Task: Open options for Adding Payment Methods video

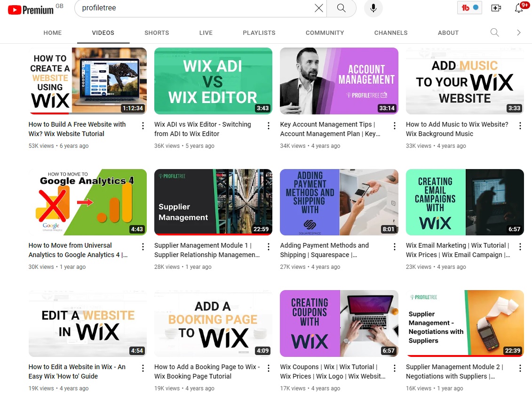Action: (x=394, y=247)
